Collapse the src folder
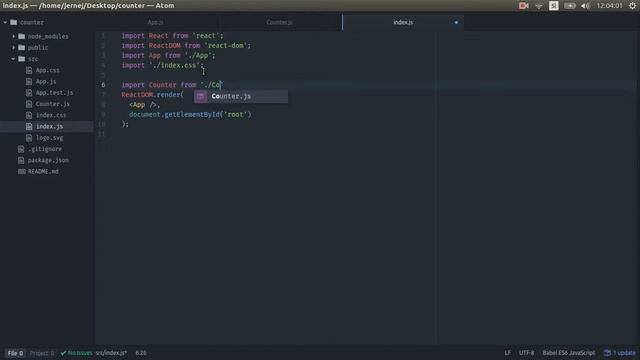640x360 pixels. tap(13, 59)
